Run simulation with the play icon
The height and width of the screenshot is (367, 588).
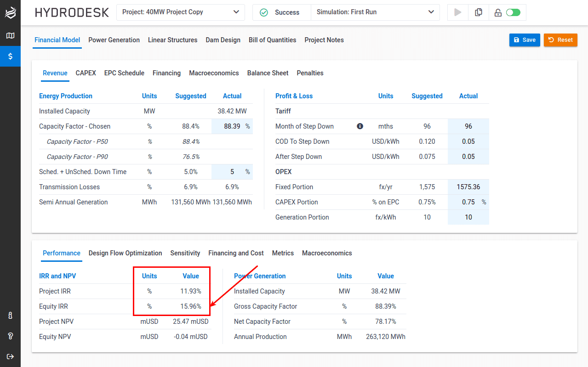click(x=457, y=12)
